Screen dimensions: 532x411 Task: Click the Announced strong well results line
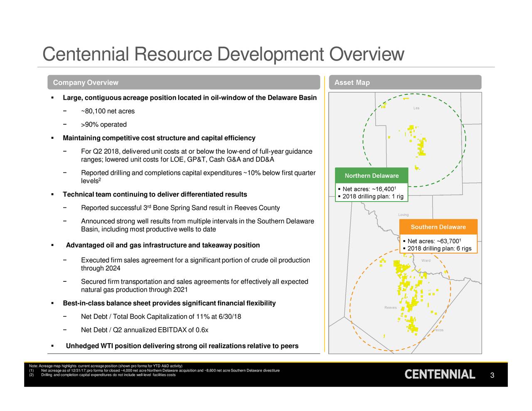[197, 225]
